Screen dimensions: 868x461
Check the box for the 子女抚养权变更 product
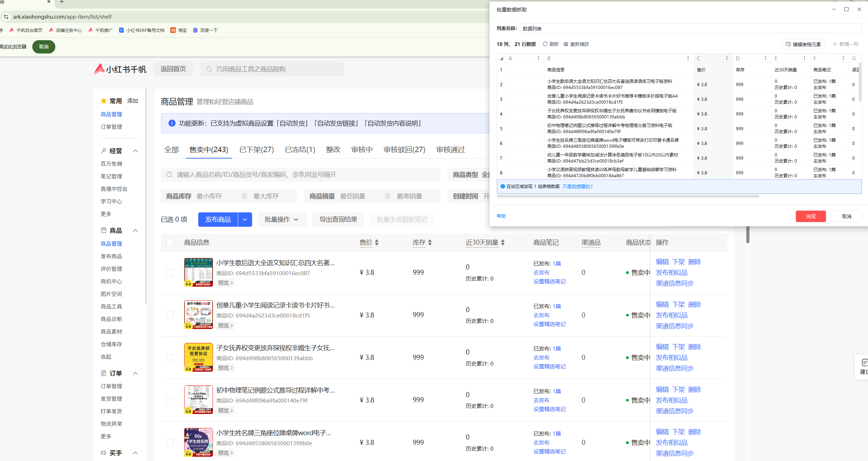pos(170,358)
